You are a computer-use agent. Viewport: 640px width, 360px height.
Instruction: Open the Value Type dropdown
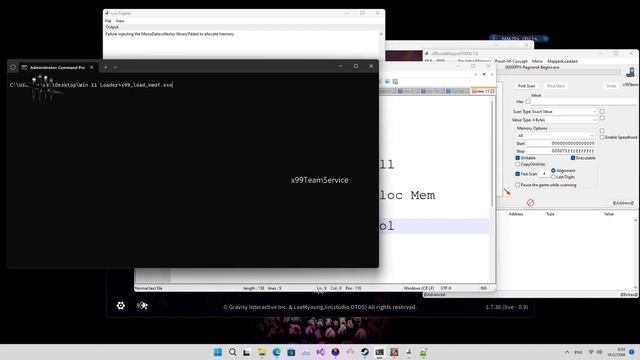click(564, 120)
